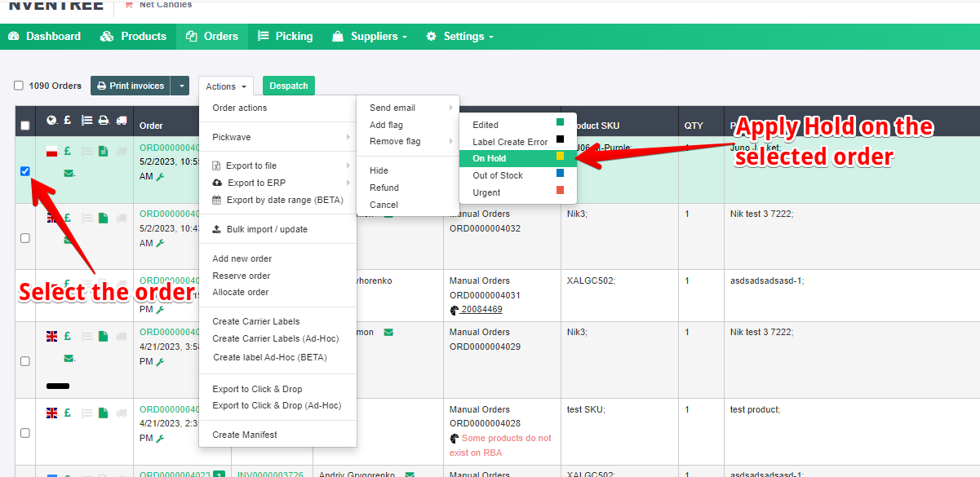980x477 pixels.
Task: Click Export by date range (BETA)
Action: [277, 200]
